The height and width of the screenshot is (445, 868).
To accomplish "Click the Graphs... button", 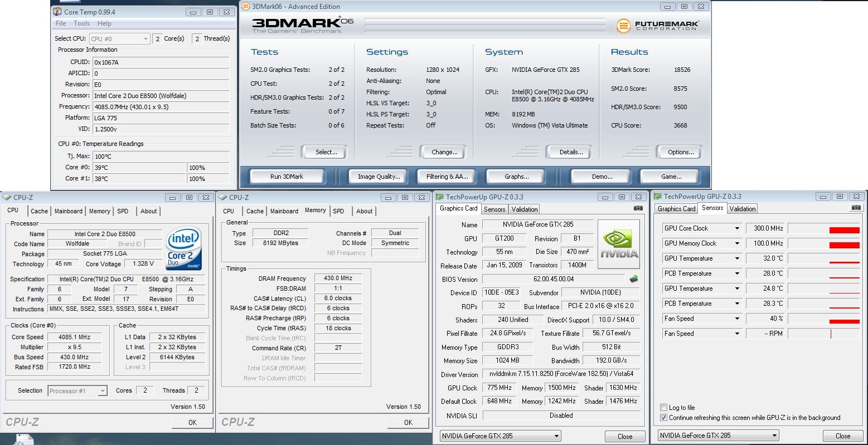I will click(x=517, y=177).
